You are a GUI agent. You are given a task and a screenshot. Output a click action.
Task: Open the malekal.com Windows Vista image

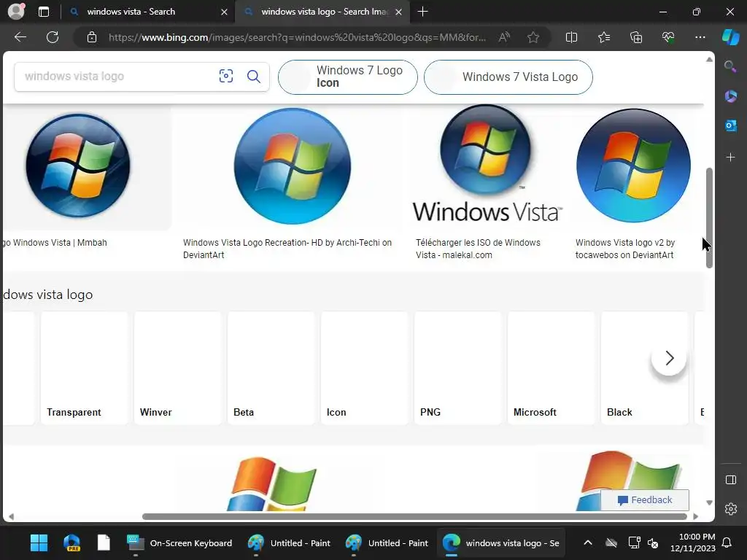(487, 164)
